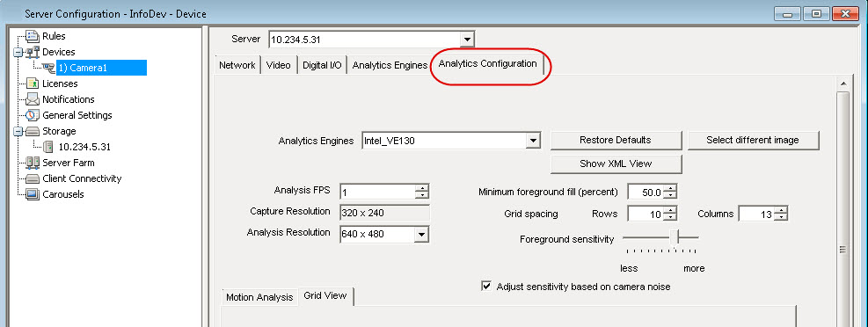Increase grid Rows value
Image resolution: width=868 pixels, height=327 pixels.
coord(670,210)
